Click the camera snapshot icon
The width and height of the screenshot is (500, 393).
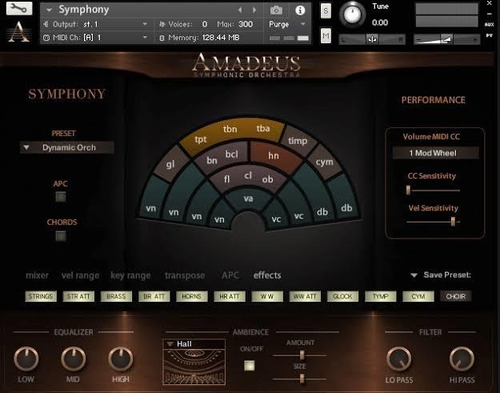click(x=276, y=10)
